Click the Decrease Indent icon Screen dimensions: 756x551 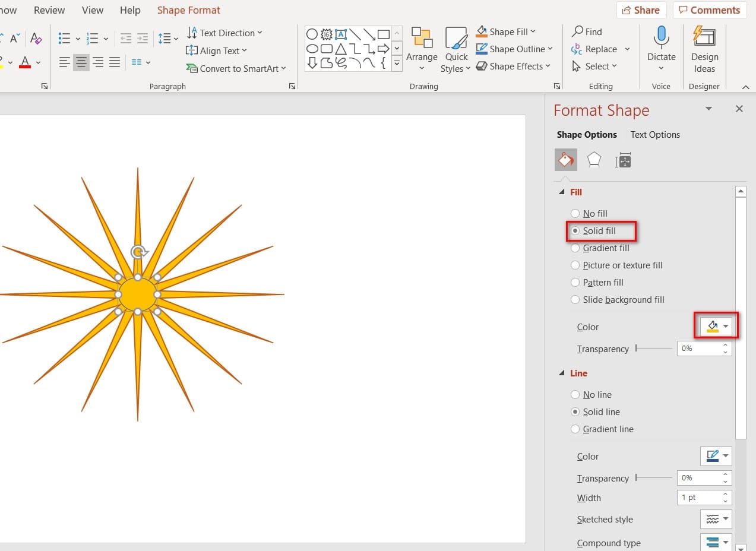tap(126, 39)
